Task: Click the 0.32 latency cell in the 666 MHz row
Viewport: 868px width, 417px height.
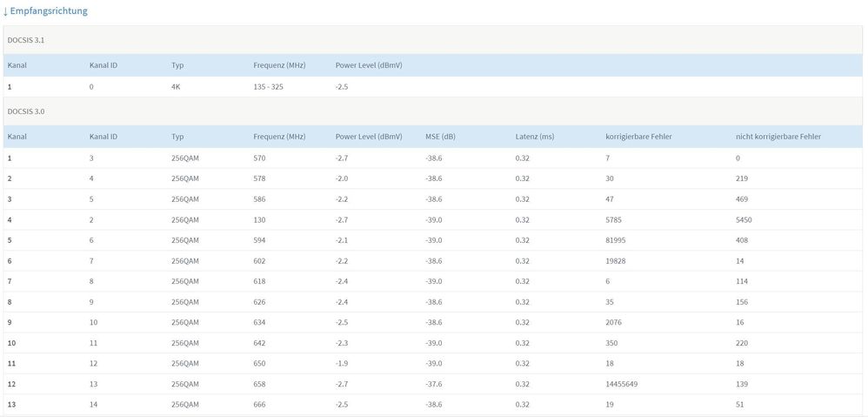Action: pyautogui.click(x=522, y=405)
